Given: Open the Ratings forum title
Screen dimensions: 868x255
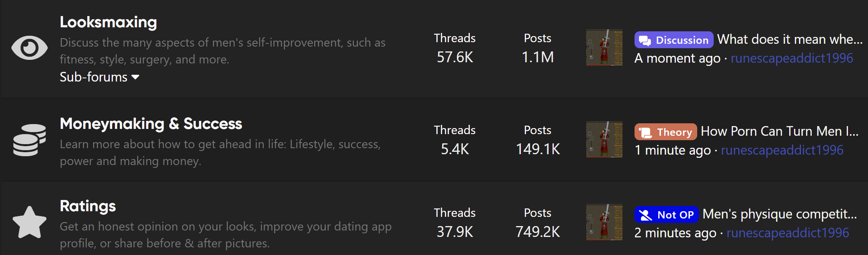Looking at the screenshot, I should coord(88,206).
